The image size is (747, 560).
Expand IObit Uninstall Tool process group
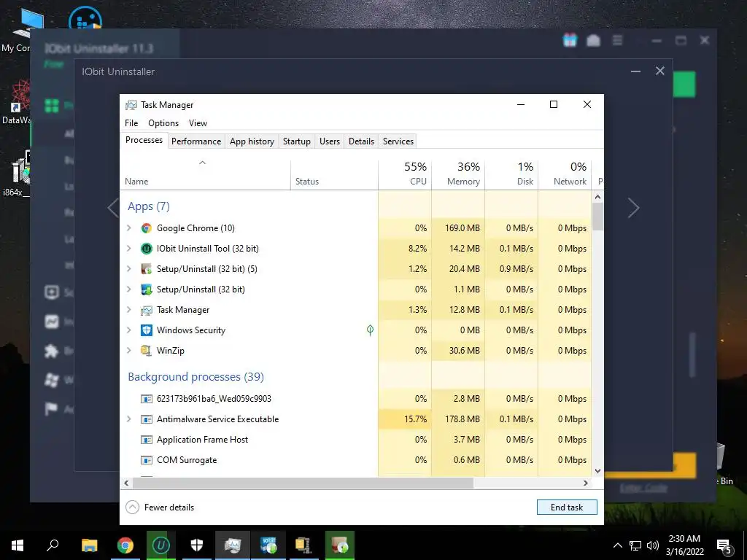(x=129, y=249)
